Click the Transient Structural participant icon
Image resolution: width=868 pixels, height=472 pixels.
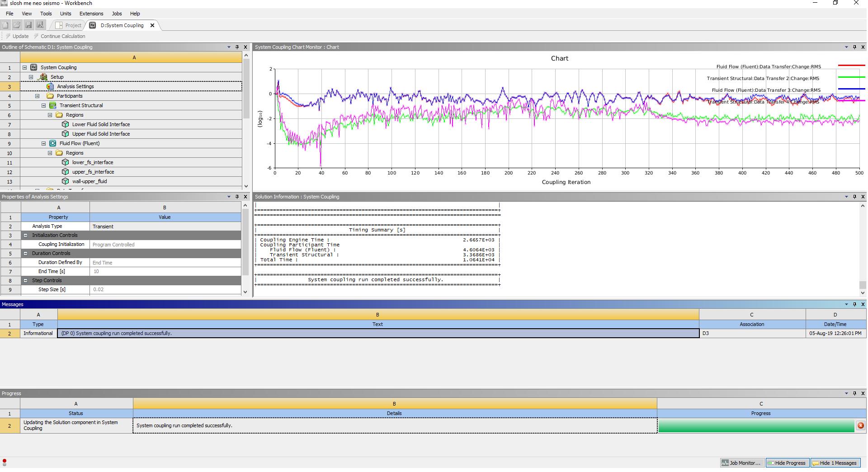52,105
